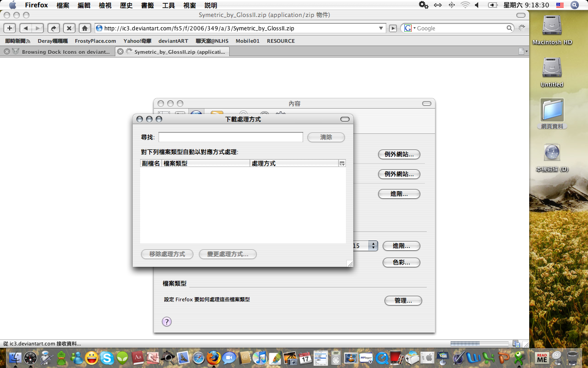Open the input source flag menu
The width and height of the screenshot is (588, 368).
pyautogui.click(x=560, y=5)
